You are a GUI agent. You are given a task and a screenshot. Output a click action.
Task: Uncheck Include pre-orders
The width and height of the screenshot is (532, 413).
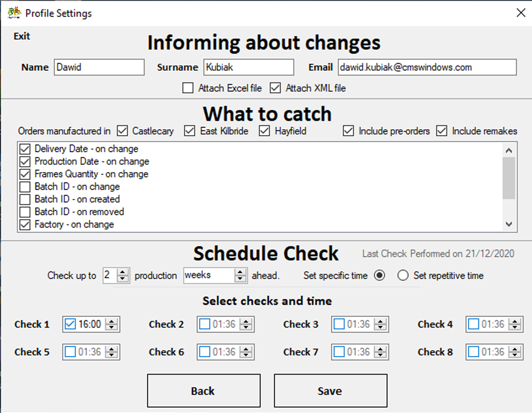(x=348, y=131)
